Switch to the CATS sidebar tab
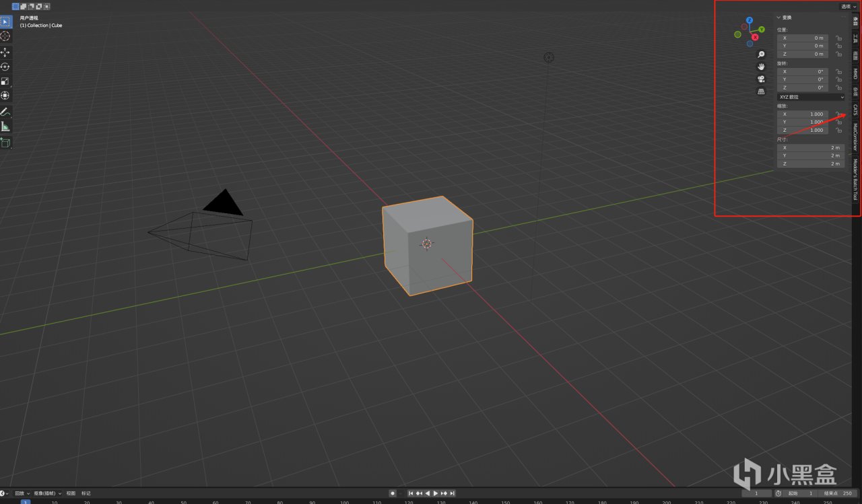This screenshot has height=504, width=862. (855, 110)
